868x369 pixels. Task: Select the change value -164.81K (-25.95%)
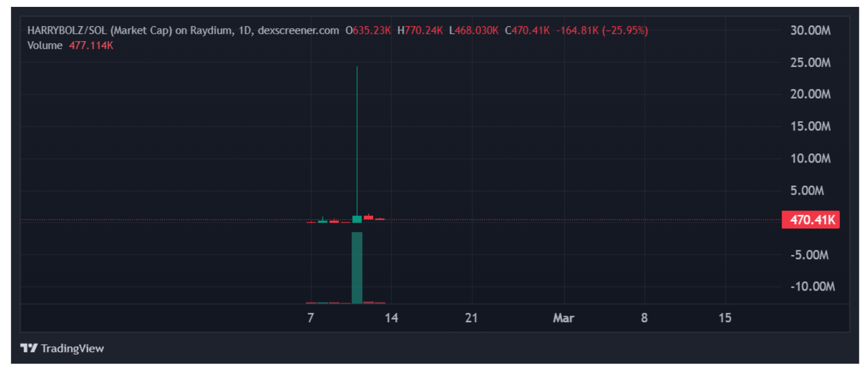click(602, 30)
